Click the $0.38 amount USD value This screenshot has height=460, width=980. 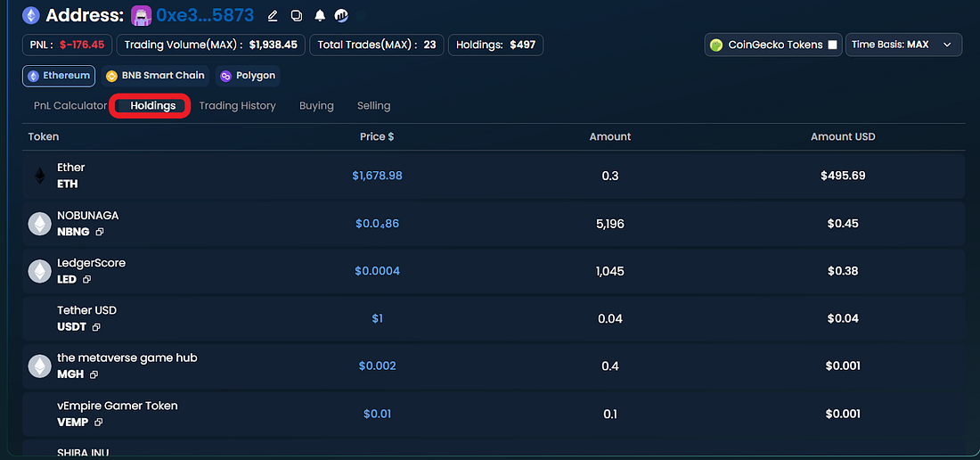(843, 271)
